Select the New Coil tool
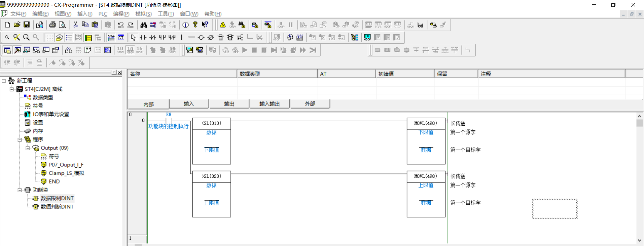 point(201,37)
